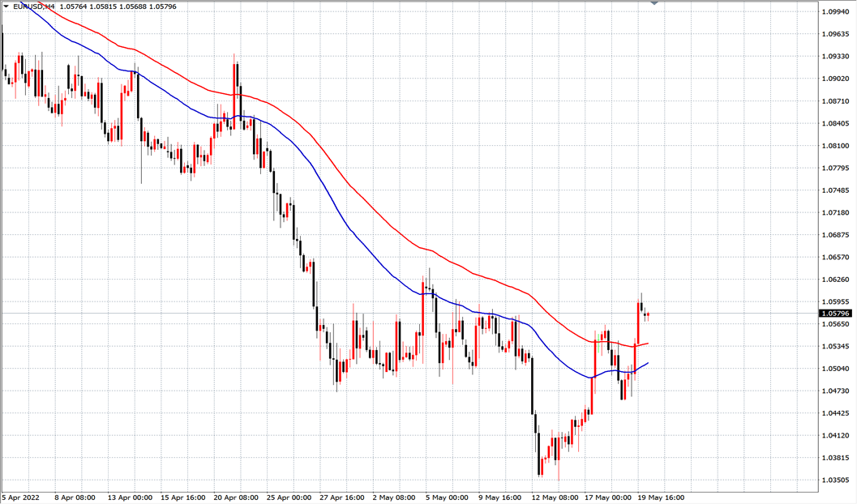The width and height of the screenshot is (857, 504).
Task: Click the 1.04730 price scale label
Action: click(x=835, y=391)
